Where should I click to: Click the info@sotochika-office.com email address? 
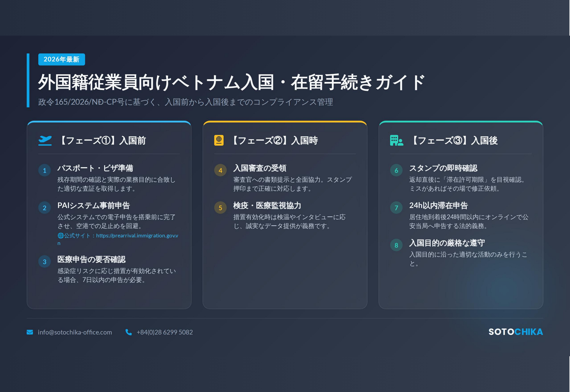75,332
